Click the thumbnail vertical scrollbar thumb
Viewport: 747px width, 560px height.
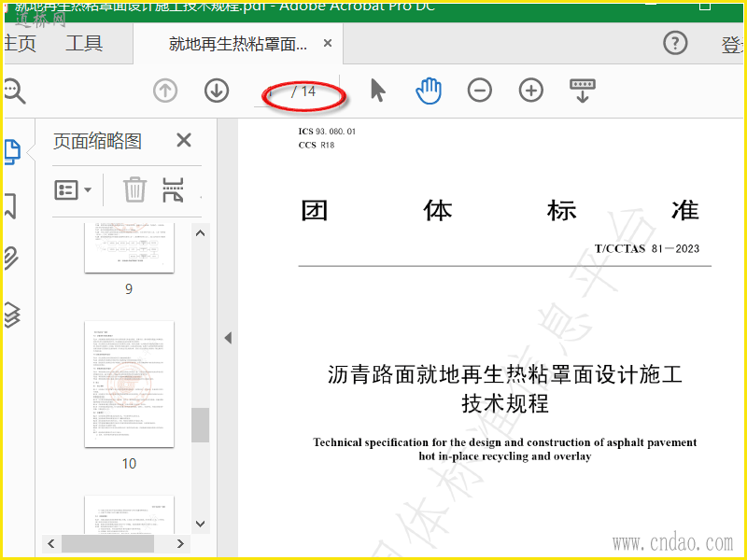coord(201,426)
